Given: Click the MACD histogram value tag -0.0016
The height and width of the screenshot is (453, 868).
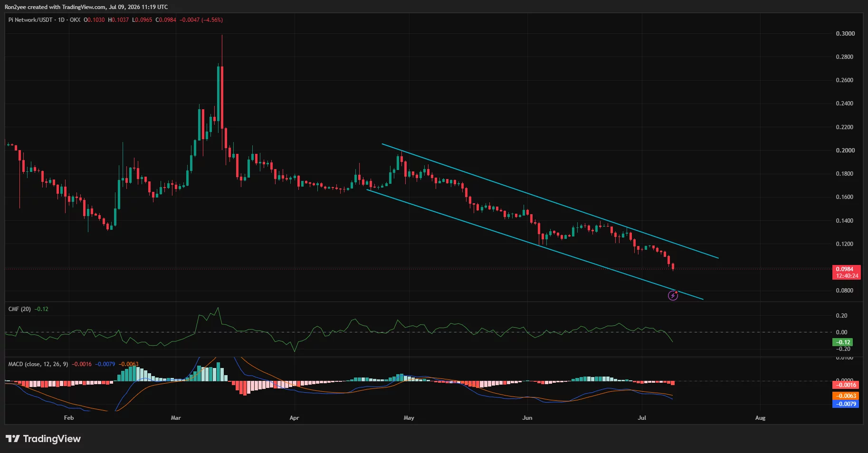Looking at the screenshot, I should point(846,385).
